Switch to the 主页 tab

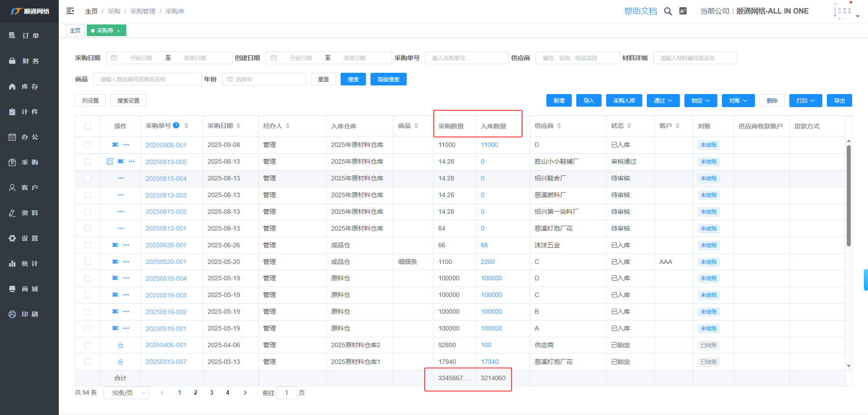pyautogui.click(x=75, y=31)
